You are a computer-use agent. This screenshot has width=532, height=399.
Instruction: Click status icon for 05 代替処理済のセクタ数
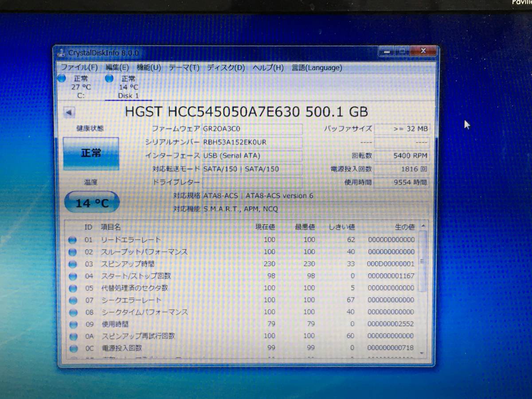pos(72,288)
